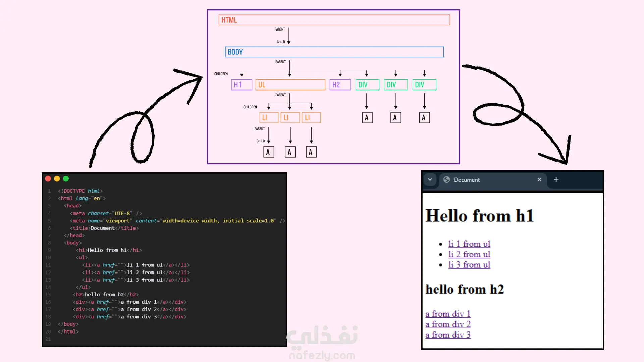Select the UL node in the tree diagram
The image size is (644, 362).
click(290, 85)
